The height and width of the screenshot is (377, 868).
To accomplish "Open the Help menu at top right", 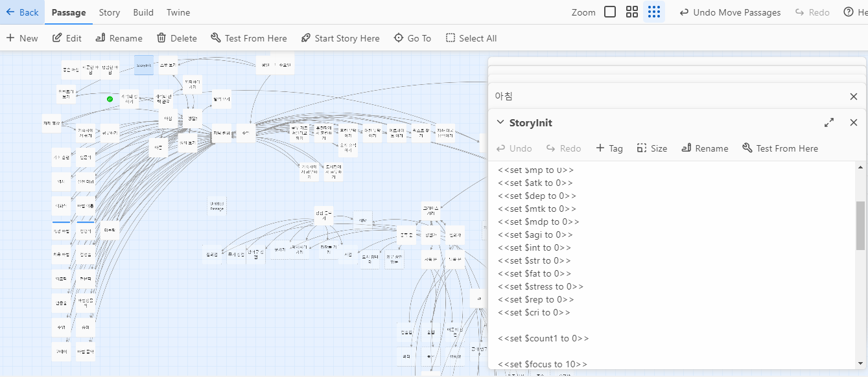I will pyautogui.click(x=854, y=12).
